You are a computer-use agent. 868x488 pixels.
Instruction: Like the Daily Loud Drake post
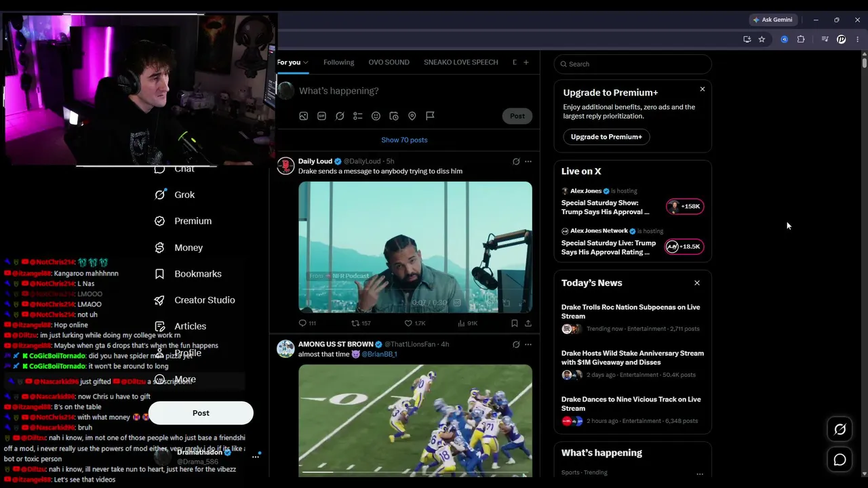click(415, 323)
